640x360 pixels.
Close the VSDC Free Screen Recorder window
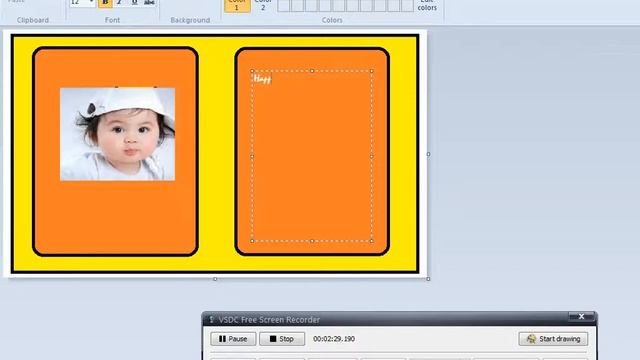[581, 317]
